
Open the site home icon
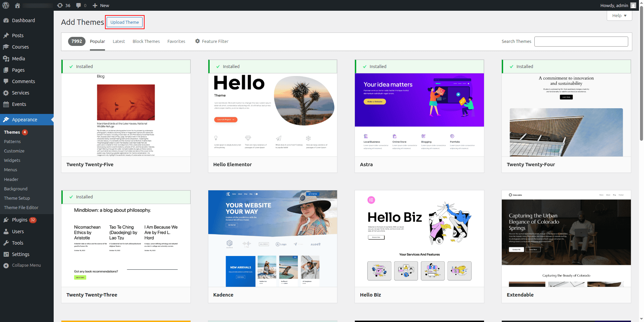coord(17,5)
